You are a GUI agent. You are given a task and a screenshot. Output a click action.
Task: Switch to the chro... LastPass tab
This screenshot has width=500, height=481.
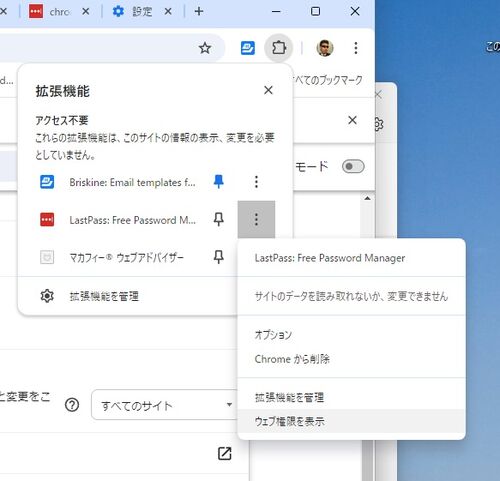pyautogui.click(x=50, y=12)
